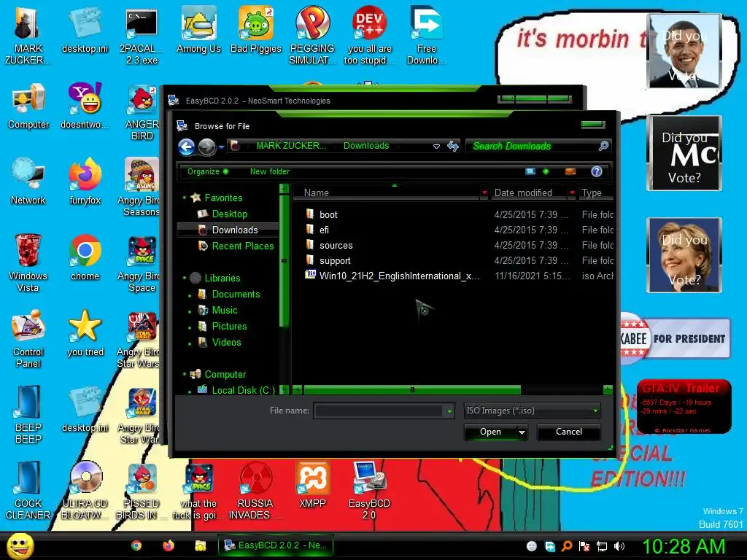Click the EasyBCD 2.0.2 taskbar button
Screen dimensions: 747x560
[275, 545]
